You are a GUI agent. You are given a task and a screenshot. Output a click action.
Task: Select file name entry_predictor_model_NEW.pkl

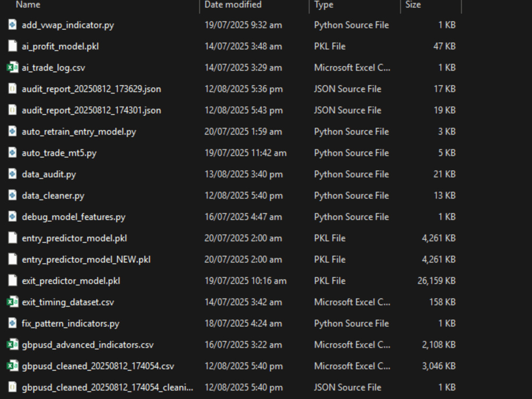[x=86, y=260]
